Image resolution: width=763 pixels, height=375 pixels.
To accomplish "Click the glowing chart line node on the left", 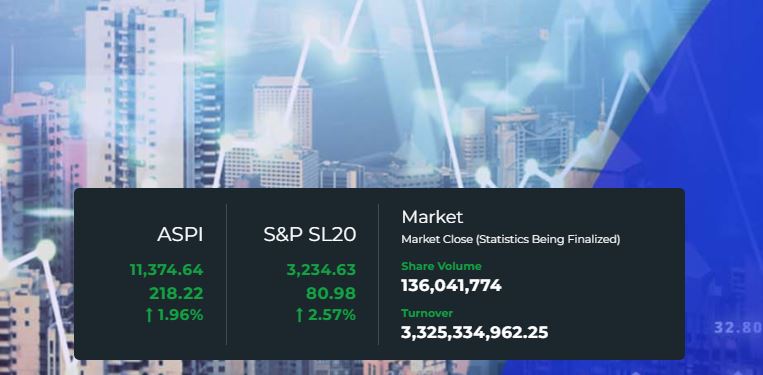I will [x=46, y=250].
